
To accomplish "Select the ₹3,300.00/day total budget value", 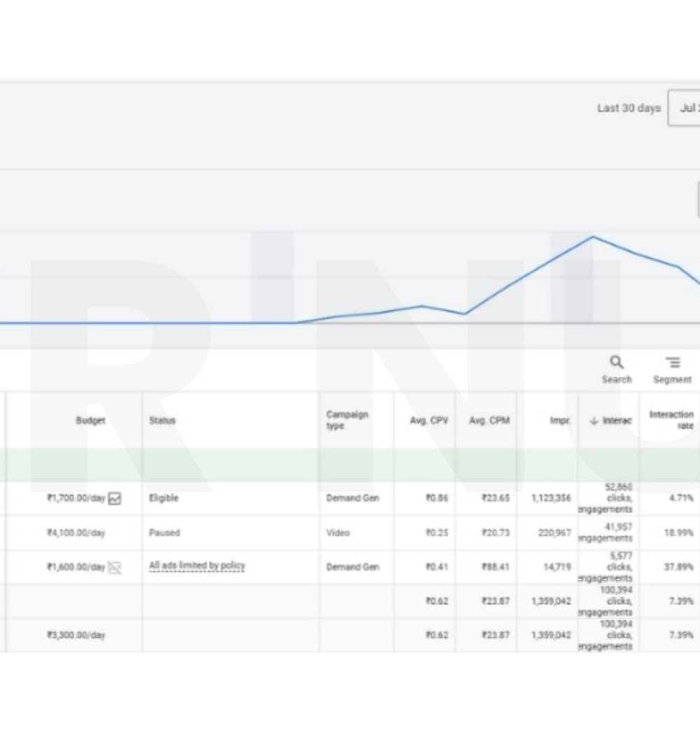I will tap(76, 635).
